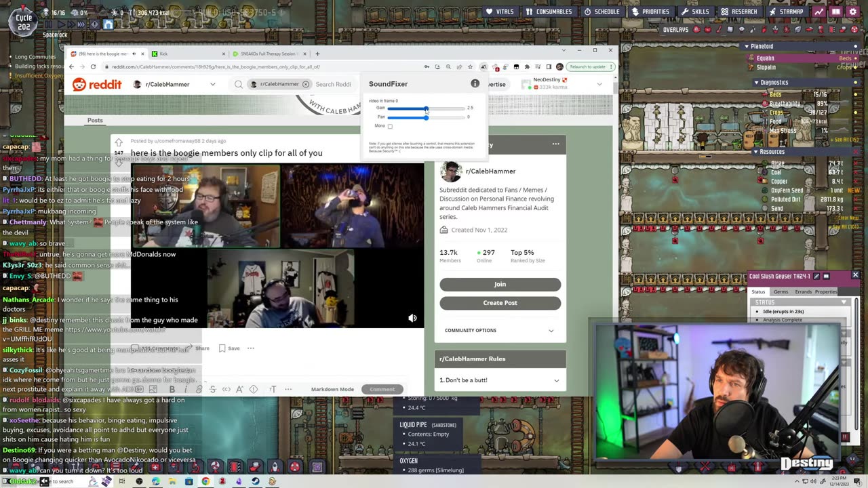
Task: Switch to the Germs tab in geyser panel
Action: [x=781, y=291]
